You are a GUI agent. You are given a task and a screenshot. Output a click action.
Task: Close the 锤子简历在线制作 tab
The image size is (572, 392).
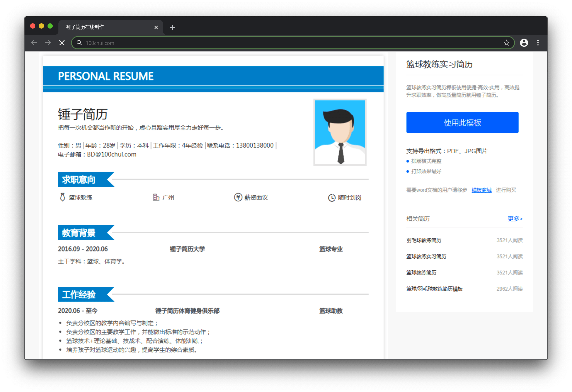tap(156, 27)
